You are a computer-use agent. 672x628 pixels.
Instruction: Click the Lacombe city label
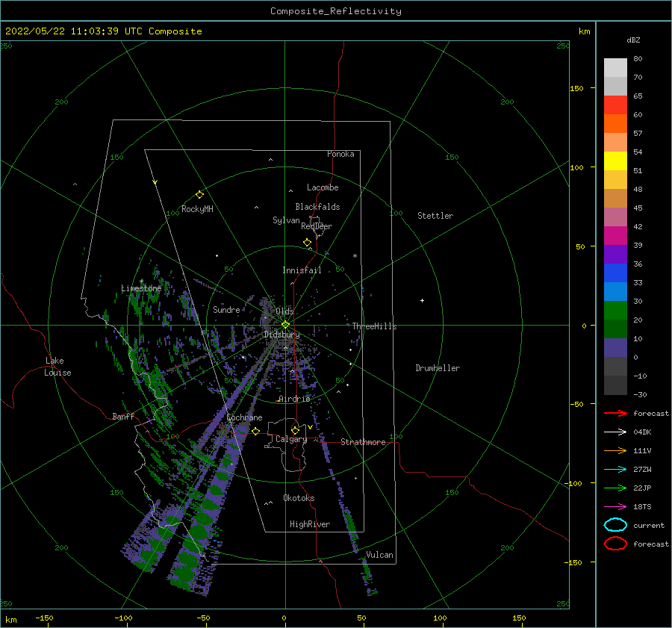pos(323,187)
